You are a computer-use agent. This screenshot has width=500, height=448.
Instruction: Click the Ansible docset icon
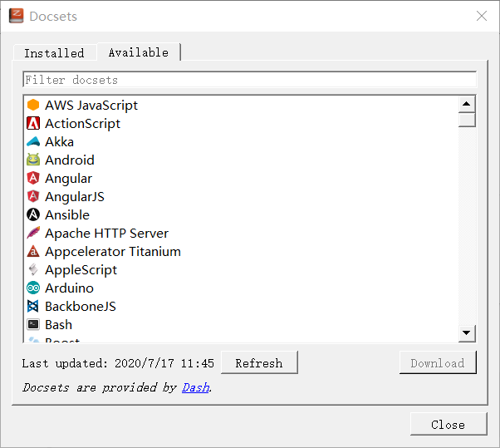pos(33,215)
